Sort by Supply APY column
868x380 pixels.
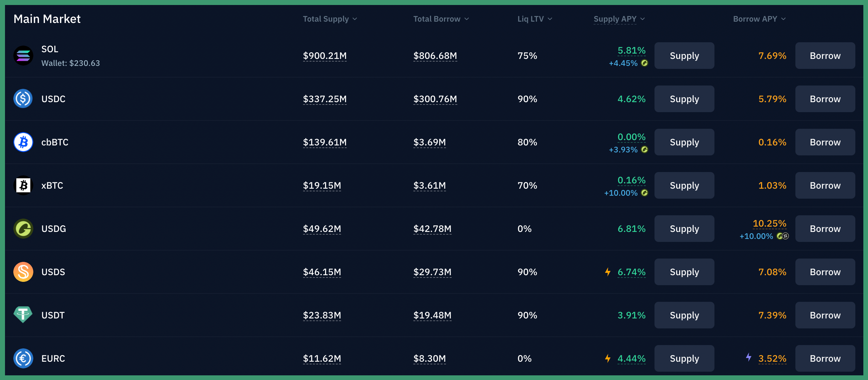[619, 19]
